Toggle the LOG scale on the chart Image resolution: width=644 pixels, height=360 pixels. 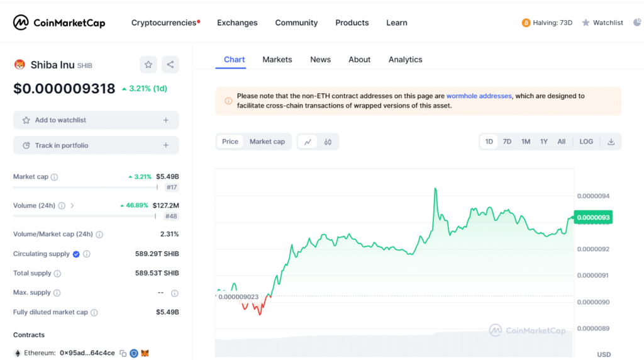click(x=586, y=142)
